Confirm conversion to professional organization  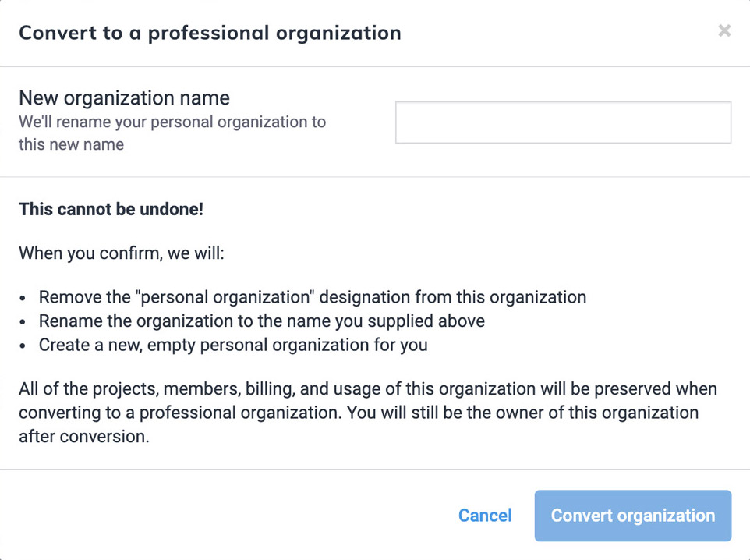pyautogui.click(x=632, y=516)
